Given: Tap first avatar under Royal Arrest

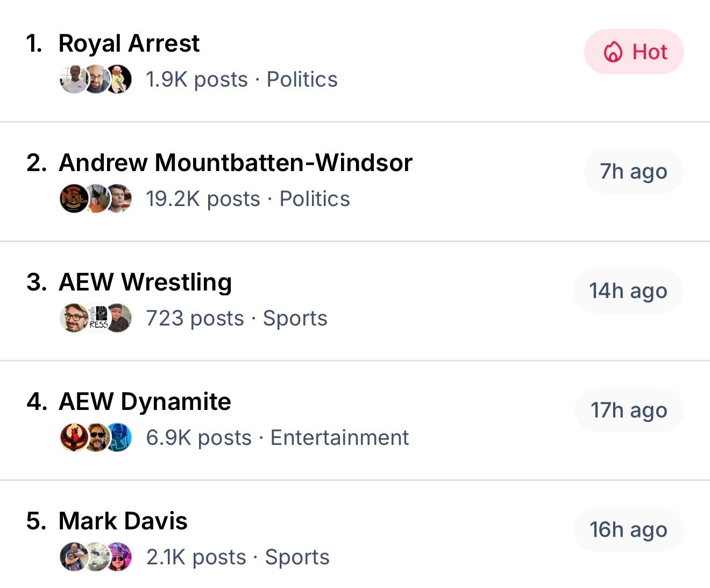Looking at the screenshot, I should click(x=73, y=80).
